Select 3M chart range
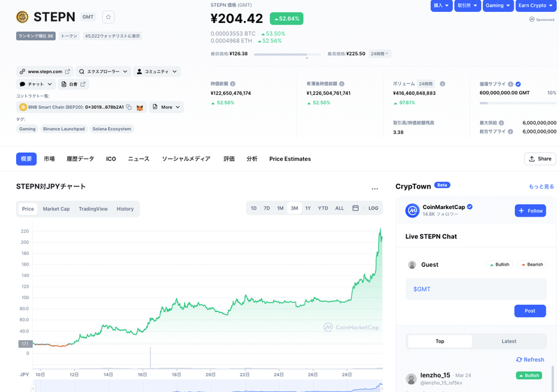The height and width of the screenshot is (392, 559). click(294, 208)
